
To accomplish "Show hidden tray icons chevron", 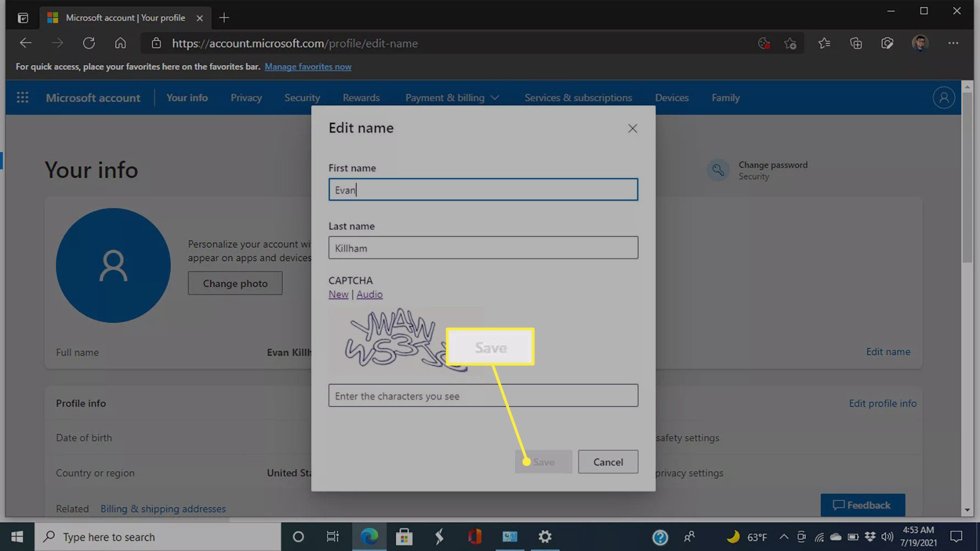I will point(783,537).
